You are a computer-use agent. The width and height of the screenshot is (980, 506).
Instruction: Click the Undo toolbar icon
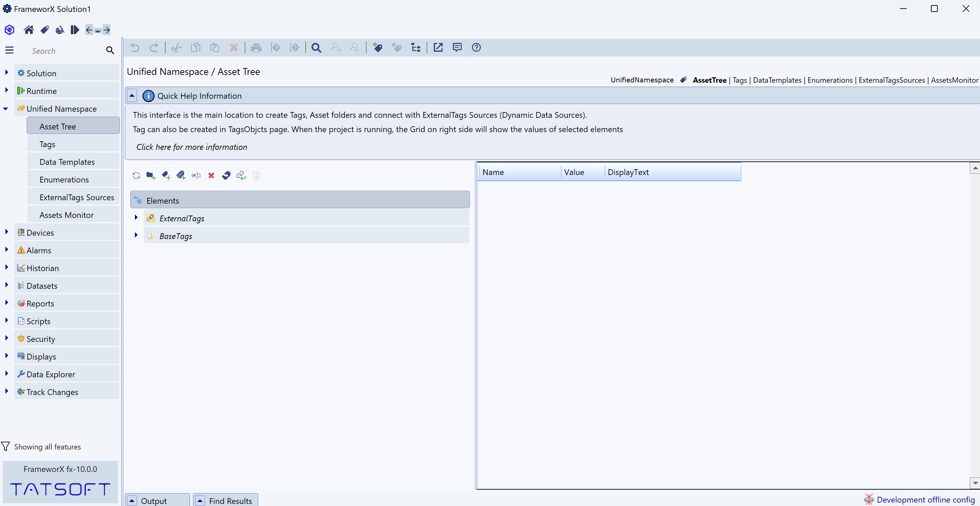pyautogui.click(x=135, y=48)
